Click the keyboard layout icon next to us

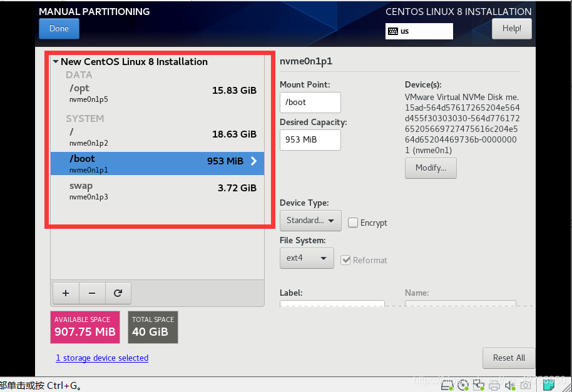pos(393,31)
